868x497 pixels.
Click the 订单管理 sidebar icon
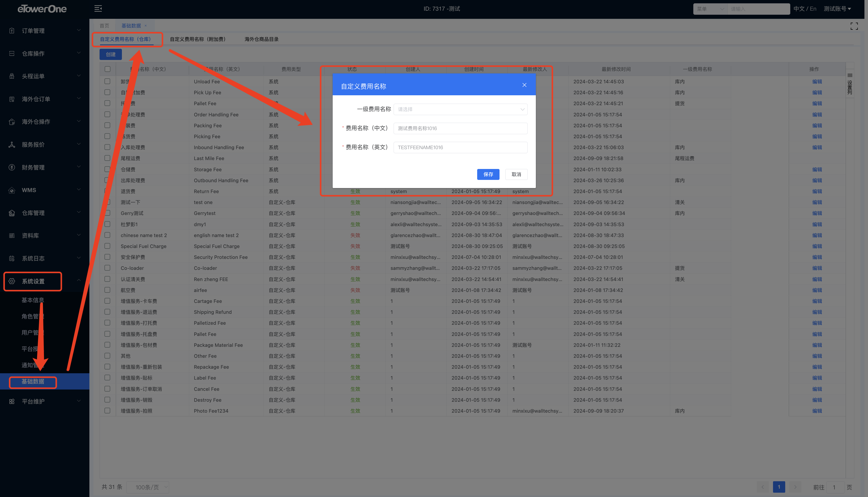(x=12, y=31)
